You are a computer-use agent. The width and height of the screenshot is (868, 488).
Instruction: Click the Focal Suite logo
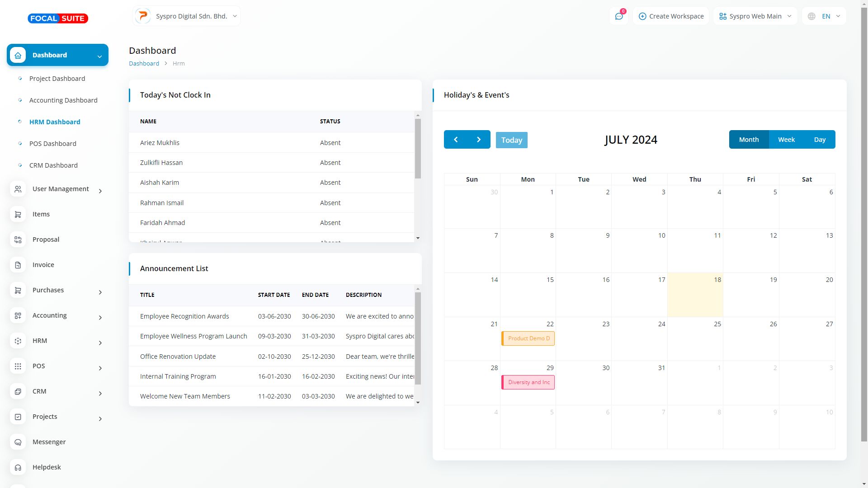58,19
